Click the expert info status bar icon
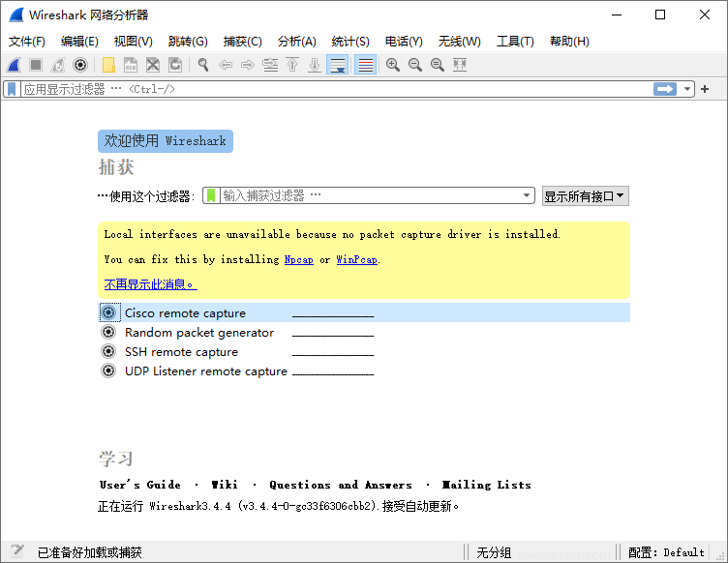 point(16,551)
